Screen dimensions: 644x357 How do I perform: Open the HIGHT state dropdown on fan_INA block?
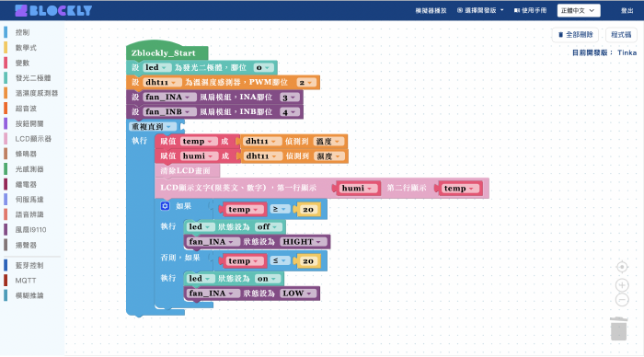(303, 242)
